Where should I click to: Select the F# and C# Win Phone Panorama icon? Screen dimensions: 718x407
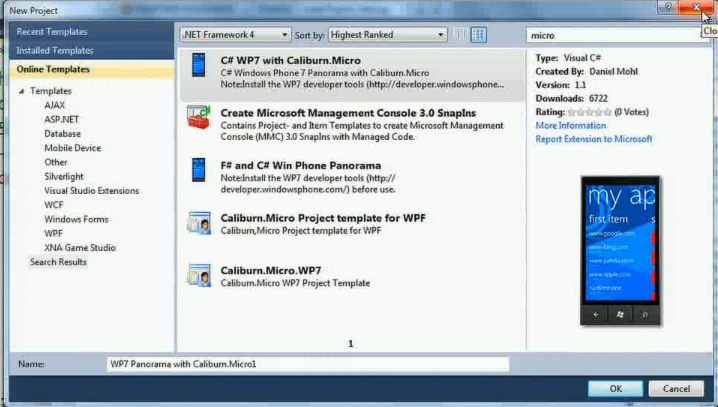click(199, 170)
